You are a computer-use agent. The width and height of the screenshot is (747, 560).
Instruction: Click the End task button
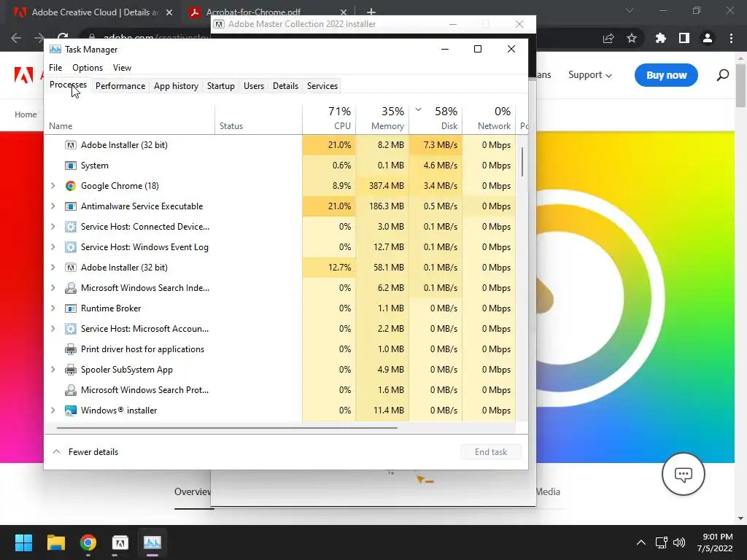(x=491, y=452)
